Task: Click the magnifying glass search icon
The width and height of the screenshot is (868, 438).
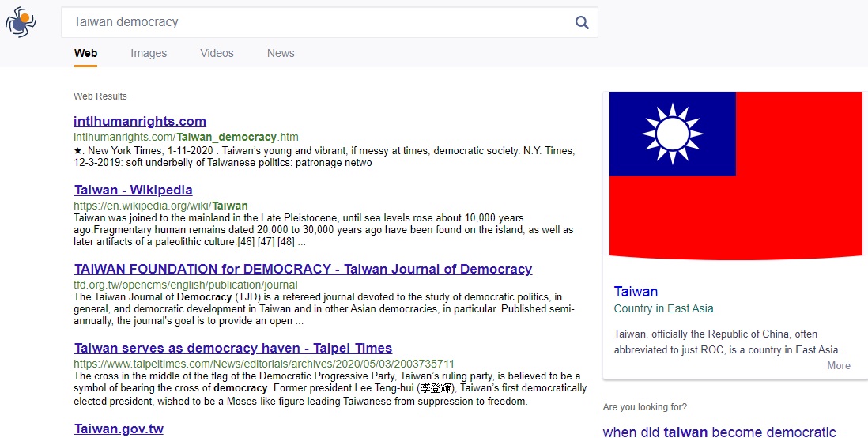Action: pyautogui.click(x=582, y=23)
